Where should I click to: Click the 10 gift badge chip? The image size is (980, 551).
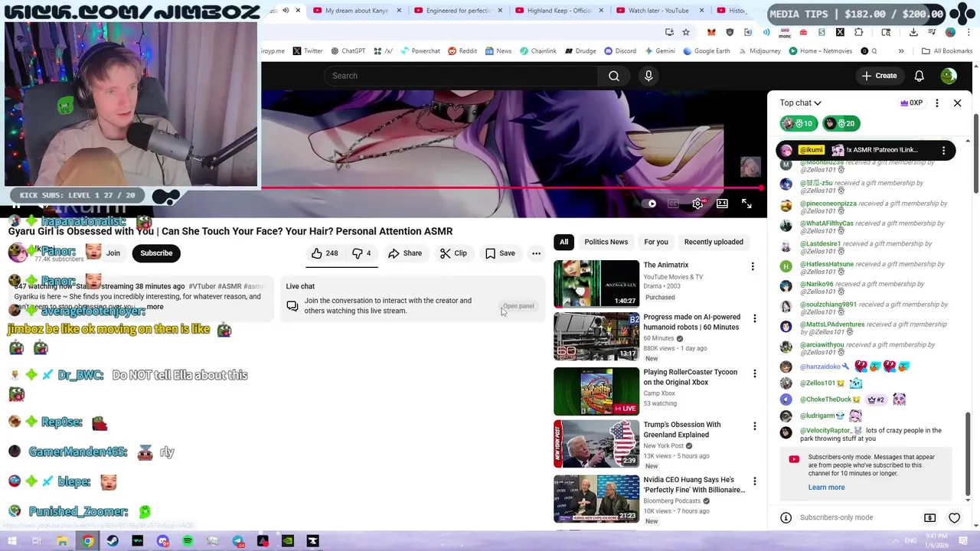(798, 123)
